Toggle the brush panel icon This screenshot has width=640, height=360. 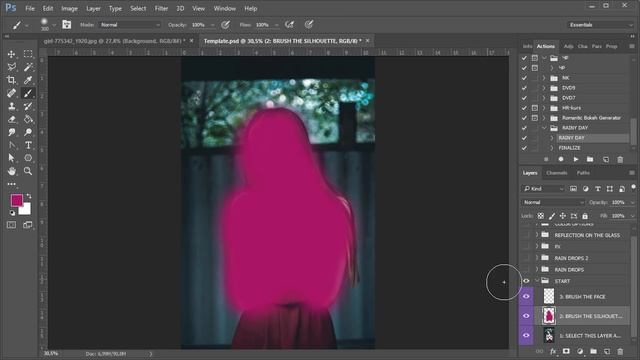click(x=67, y=25)
